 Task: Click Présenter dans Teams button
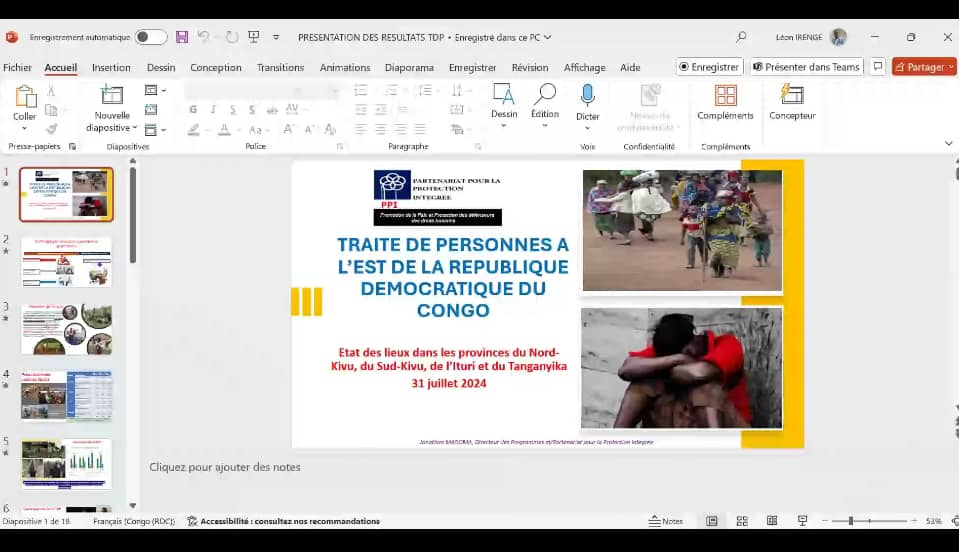click(x=807, y=67)
